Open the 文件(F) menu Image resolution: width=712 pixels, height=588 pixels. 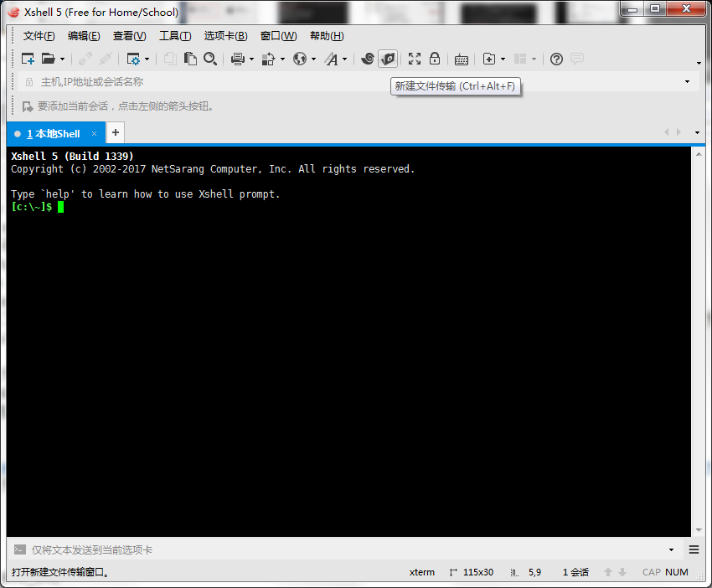coord(39,36)
